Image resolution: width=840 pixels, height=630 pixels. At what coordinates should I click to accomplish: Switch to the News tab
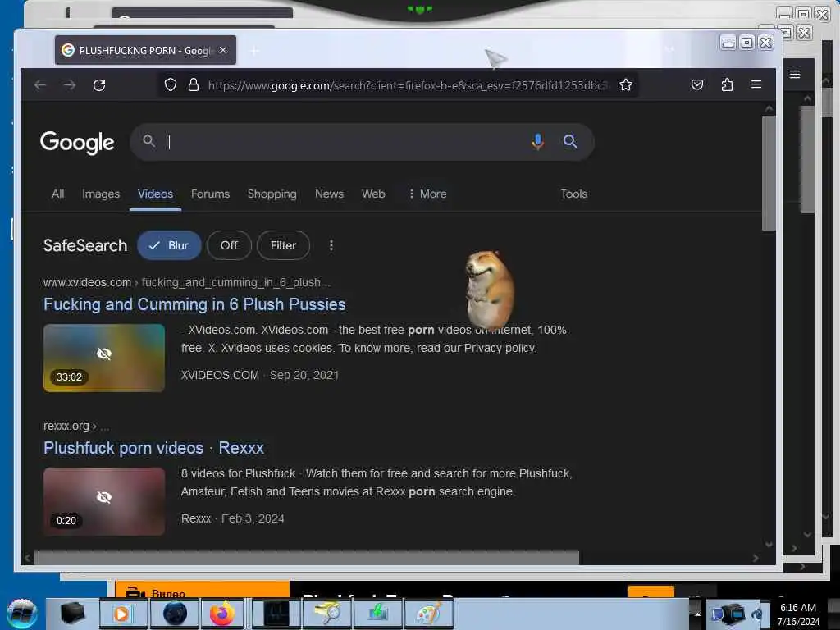click(329, 194)
